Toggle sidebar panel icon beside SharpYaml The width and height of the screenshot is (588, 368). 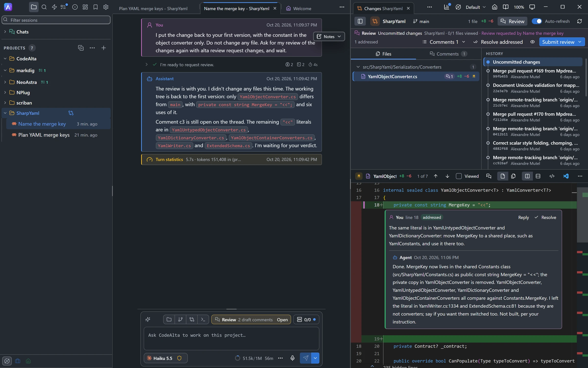(x=360, y=21)
